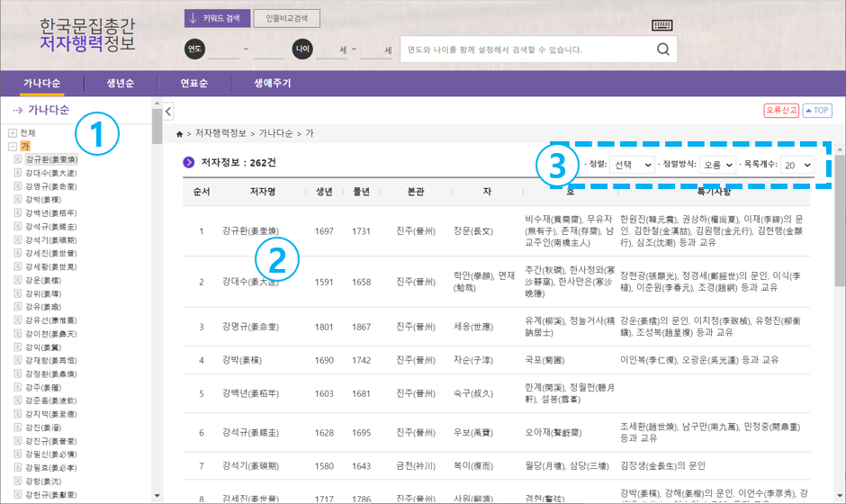
Task: Click the sidebar scrollbar down arrow
Action: (157, 495)
